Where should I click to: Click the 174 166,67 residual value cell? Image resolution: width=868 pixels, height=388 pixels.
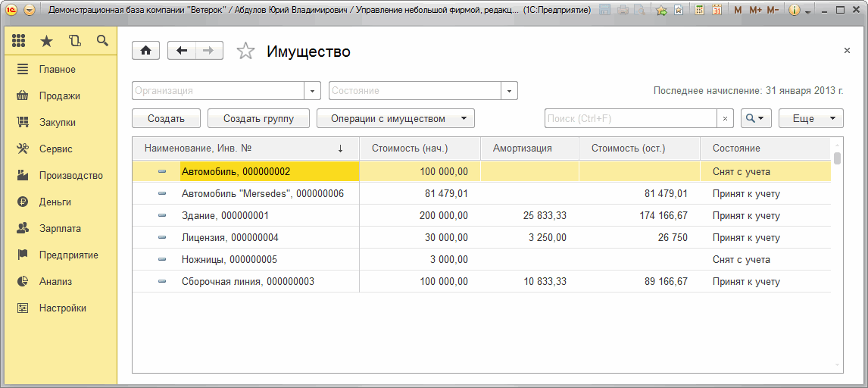coord(640,216)
